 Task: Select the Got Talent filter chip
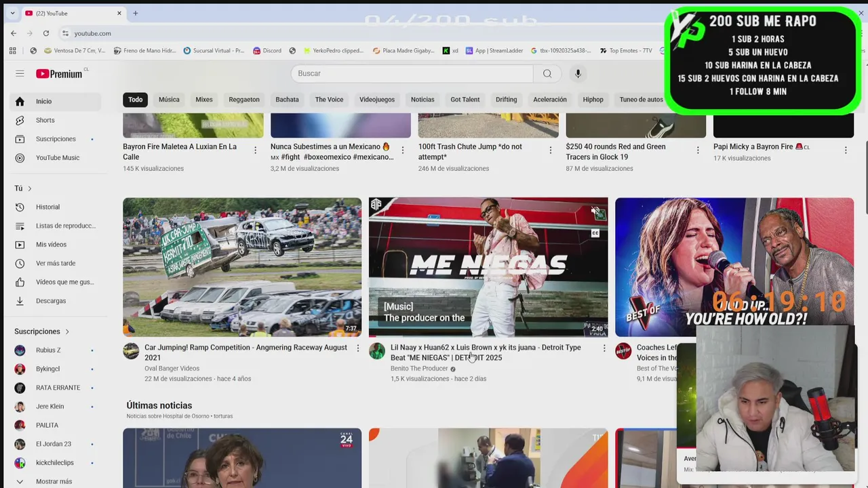tap(465, 100)
